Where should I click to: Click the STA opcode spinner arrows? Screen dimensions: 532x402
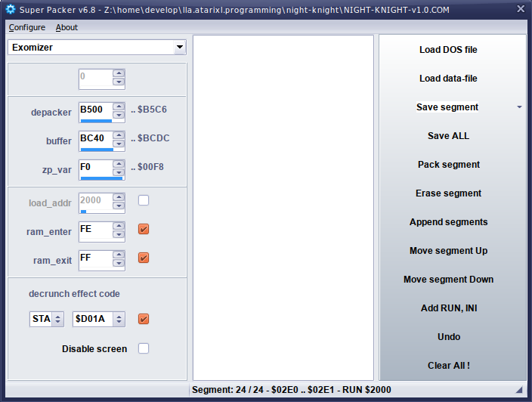click(x=57, y=319)
